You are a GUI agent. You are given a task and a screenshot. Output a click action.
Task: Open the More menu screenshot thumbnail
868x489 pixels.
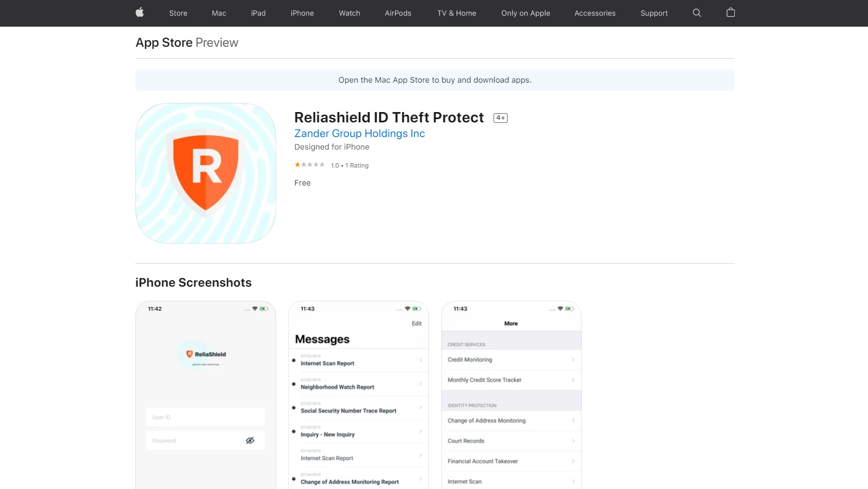click(511, 395)
